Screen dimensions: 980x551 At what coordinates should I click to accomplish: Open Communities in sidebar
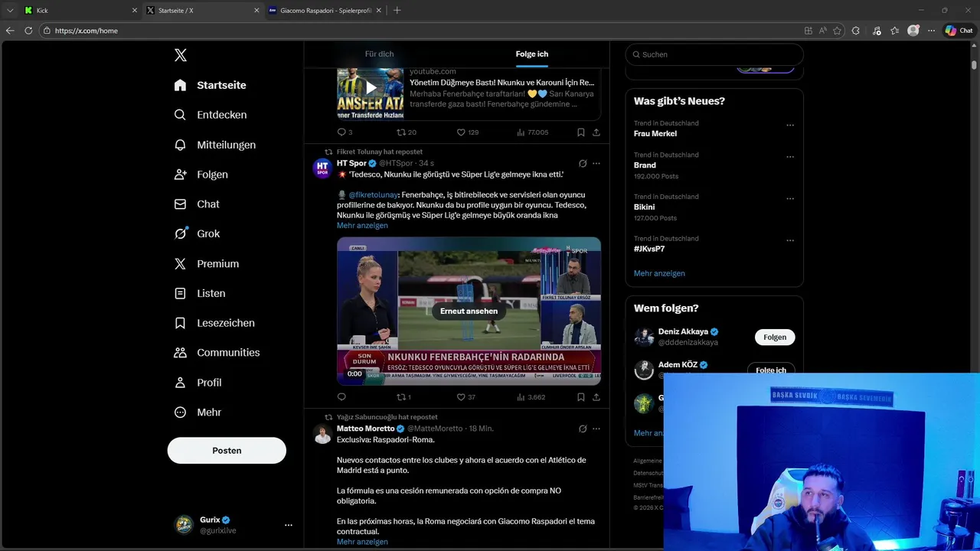[217, 353]
